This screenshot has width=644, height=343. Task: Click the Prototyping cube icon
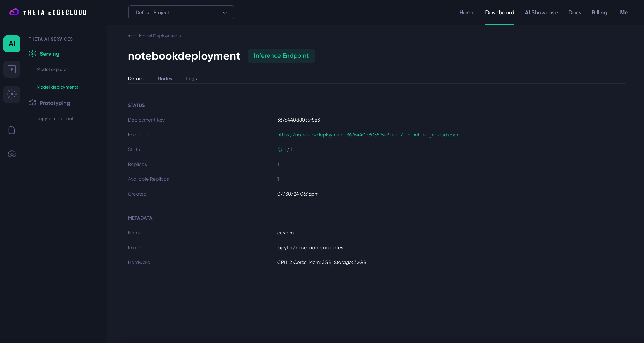pyautogui.click(x=33, y=103)
